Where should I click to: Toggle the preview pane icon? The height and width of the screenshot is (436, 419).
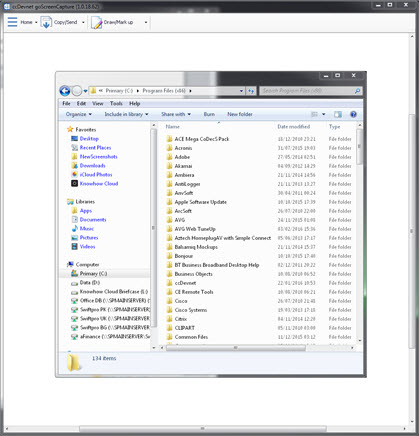[x=338, y=114]
